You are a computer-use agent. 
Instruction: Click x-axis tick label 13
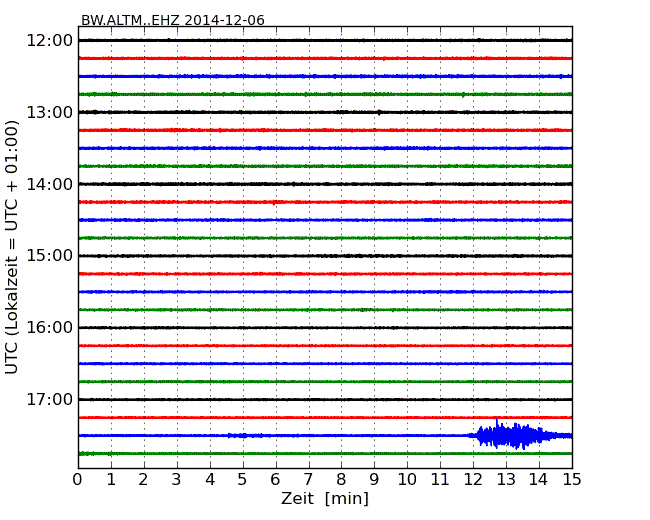pyautogui.click(x=506, y=480)
